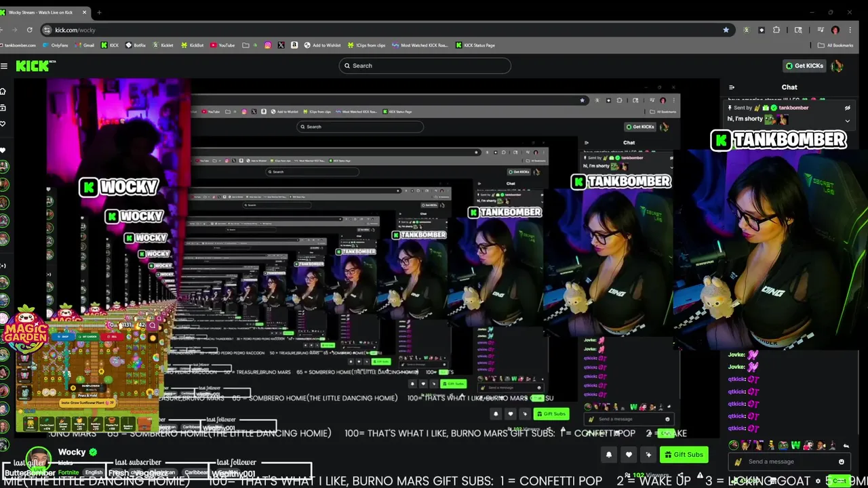Reload the Kick page

[29, 30]
